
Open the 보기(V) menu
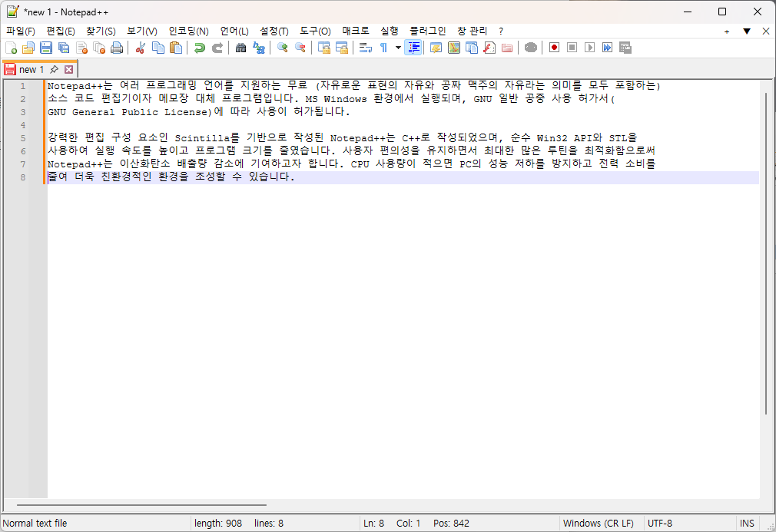(x=142, y=31)
